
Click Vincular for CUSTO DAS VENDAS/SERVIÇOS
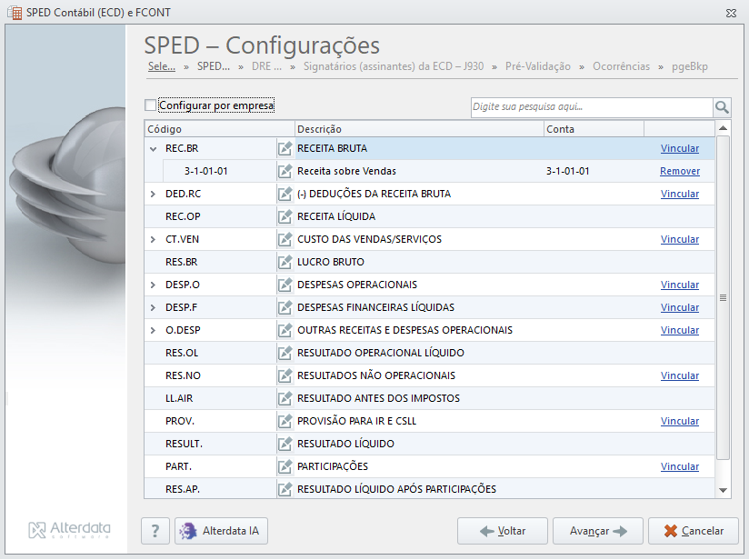click(x=680, y=239)
